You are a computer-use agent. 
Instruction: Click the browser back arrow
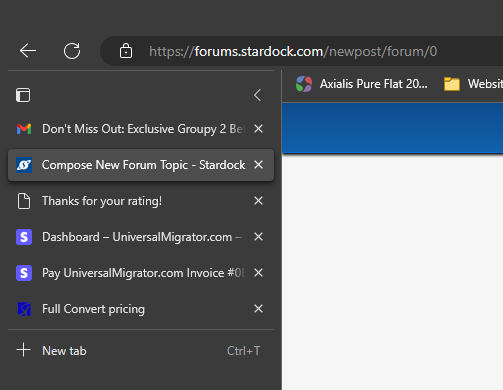(x=28, y=51)
